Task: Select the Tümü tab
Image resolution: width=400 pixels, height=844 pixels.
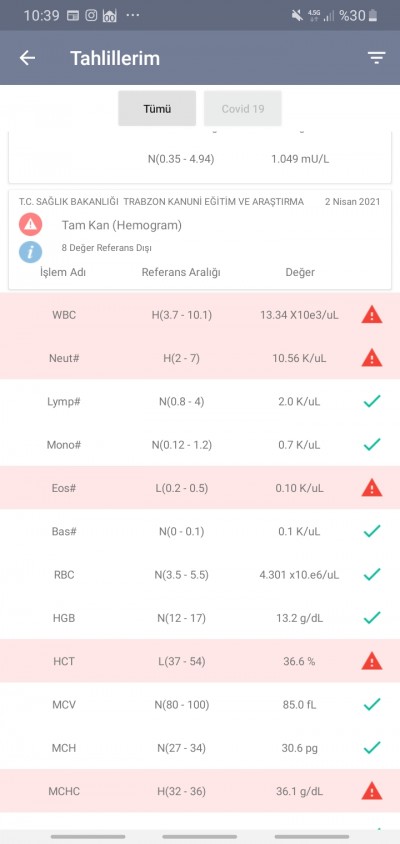Action: (157, 109)
